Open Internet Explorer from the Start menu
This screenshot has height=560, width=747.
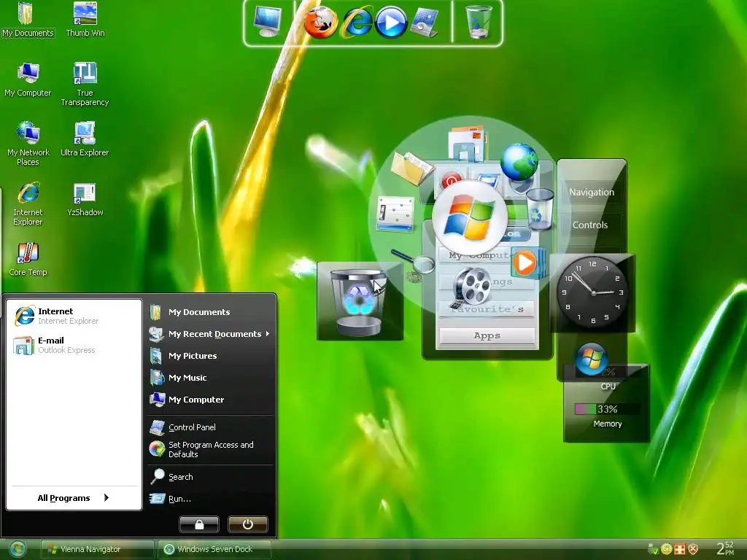pos(74,316)
